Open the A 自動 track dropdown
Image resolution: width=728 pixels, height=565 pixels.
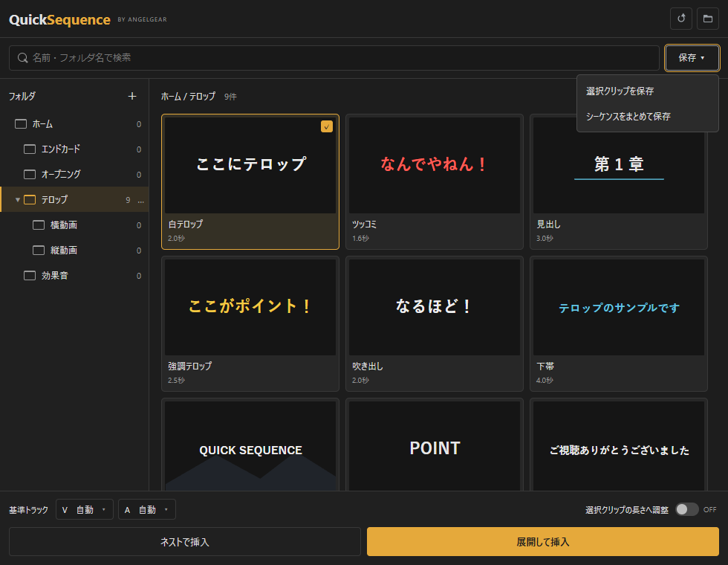(x=147, y=509)
